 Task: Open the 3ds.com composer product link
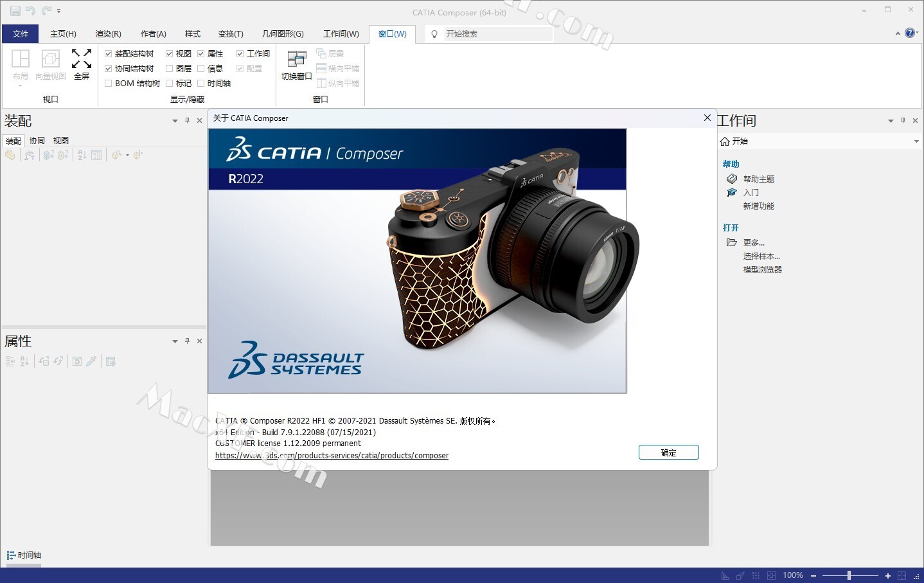332,456
